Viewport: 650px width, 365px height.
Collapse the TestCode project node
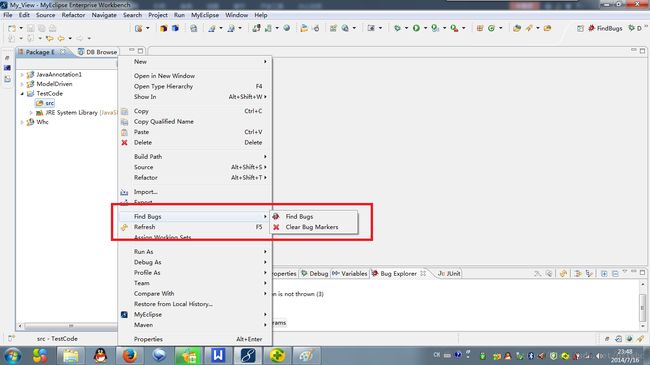point(22,94)
